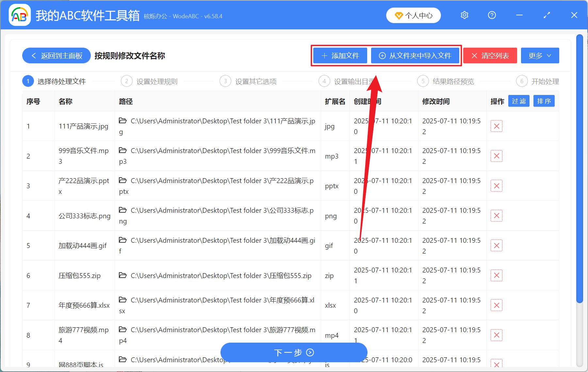Delete 压缩包555.zip via its delete icon

click(x=496, y=275)
